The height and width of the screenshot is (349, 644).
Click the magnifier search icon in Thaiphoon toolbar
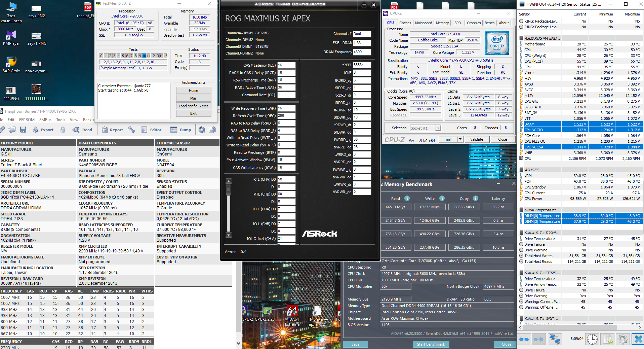point(202,130)
